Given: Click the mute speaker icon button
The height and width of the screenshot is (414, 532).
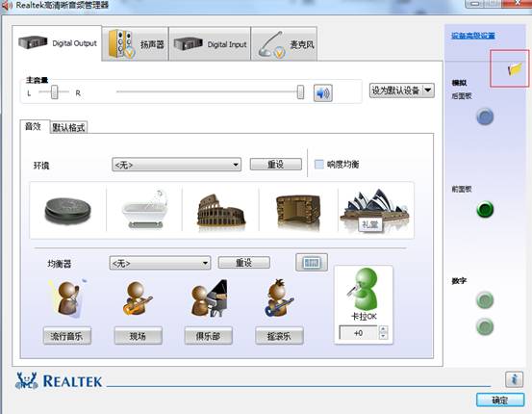Looking at the screenshot, I should click(322, 92).
